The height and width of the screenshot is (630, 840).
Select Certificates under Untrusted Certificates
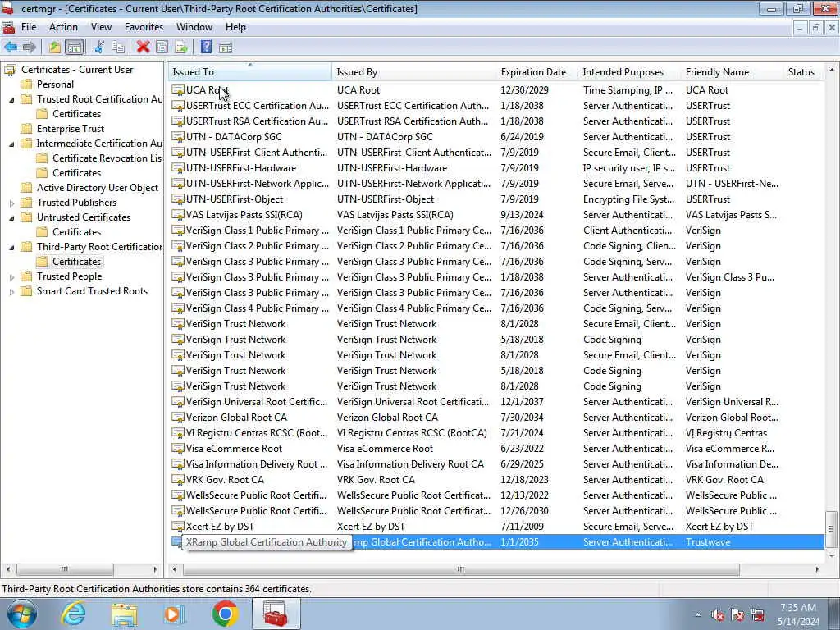pos(69,232)
